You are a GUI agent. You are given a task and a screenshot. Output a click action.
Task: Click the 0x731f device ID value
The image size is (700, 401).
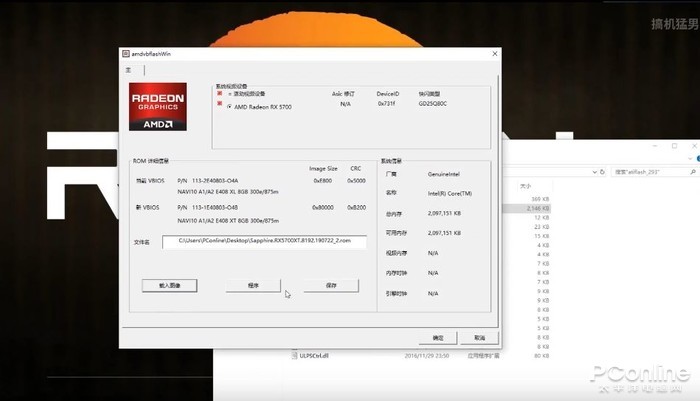tap(386, 104)
